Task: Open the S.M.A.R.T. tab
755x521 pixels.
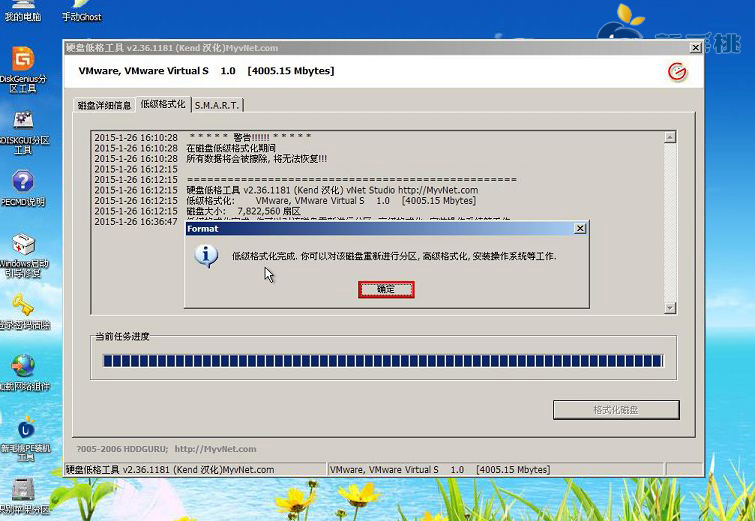Action: pyautogui.click(x=217, y=105)
